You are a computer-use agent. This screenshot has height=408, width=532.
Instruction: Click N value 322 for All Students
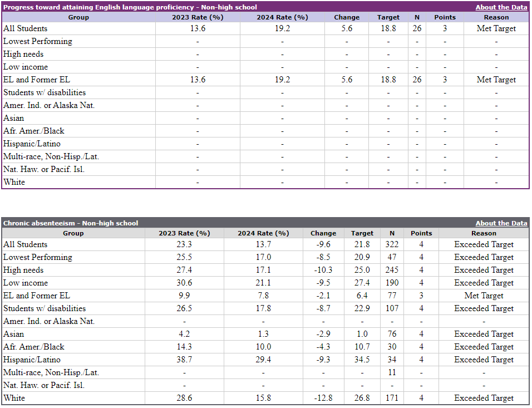pyautogui.click(x=392, y=244)
